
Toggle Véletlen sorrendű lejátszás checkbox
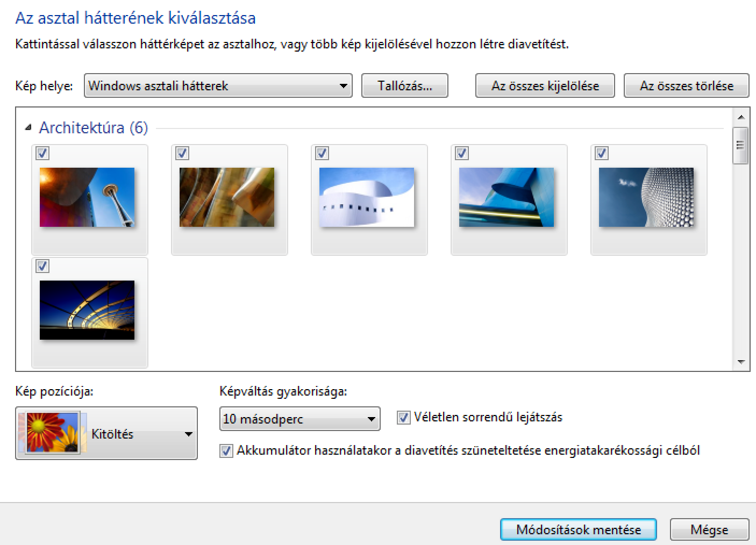click(x=403, y=418)
